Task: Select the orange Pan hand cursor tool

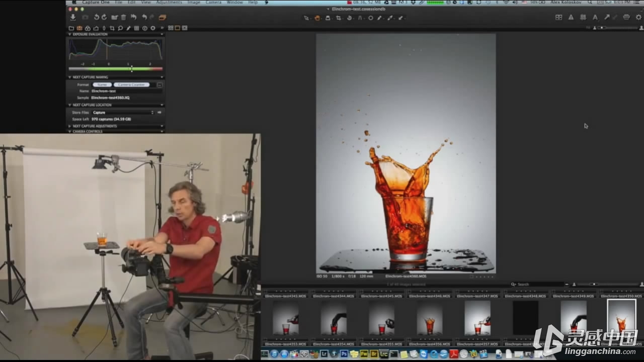Action: [x=317, y=18]
